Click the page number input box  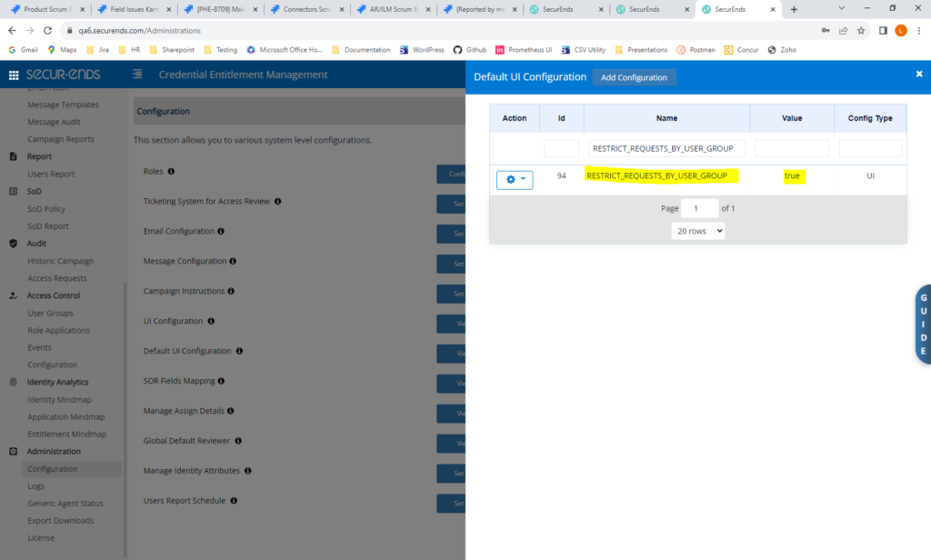click(x=699, y=208)
